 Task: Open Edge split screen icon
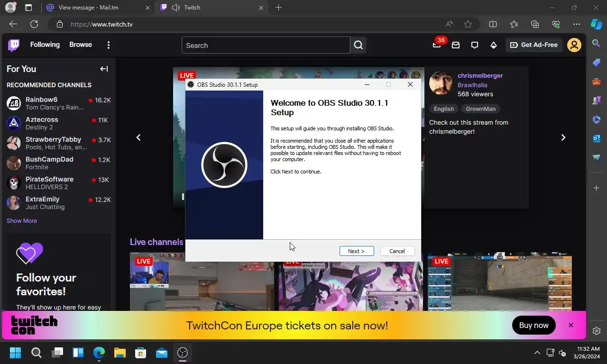coord(493,24)
